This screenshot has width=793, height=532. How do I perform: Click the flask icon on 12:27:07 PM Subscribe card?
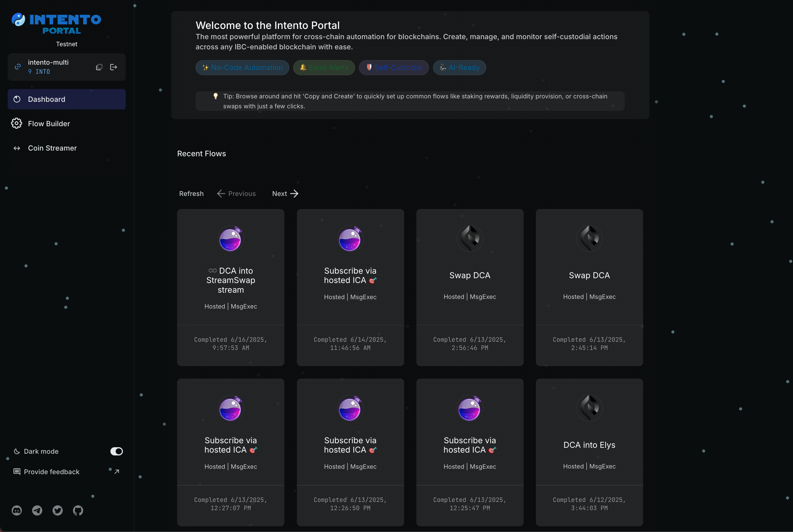coord(231,408)
